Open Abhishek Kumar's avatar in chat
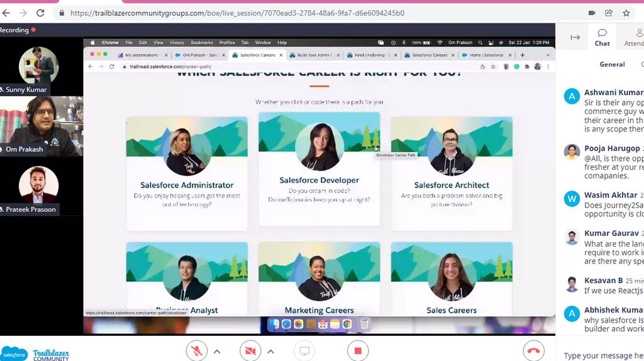This screenshot has height=361, width=644. pos(572,314)
